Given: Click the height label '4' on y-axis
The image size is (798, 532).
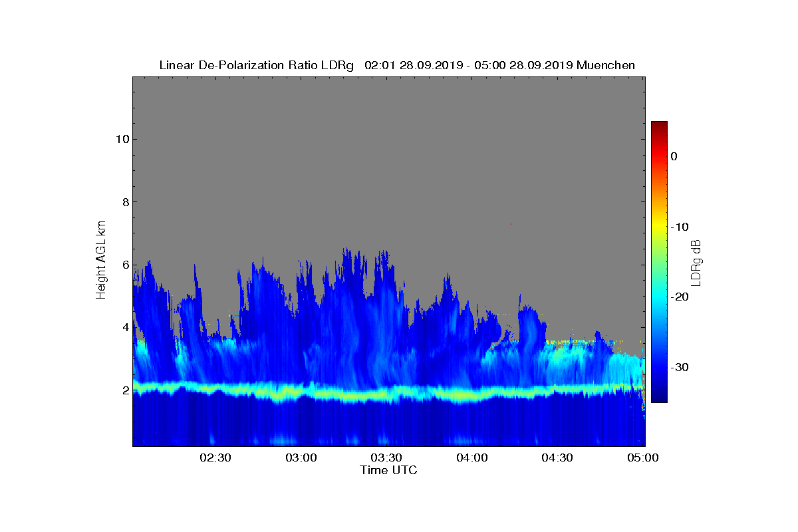Looking at the screenshot, I should tap(125, 327).
